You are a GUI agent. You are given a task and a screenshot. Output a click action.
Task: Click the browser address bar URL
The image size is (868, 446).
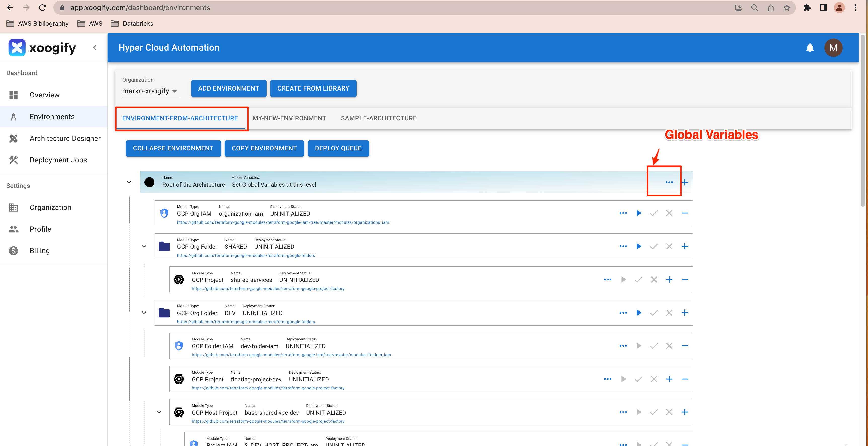point(140,7)
